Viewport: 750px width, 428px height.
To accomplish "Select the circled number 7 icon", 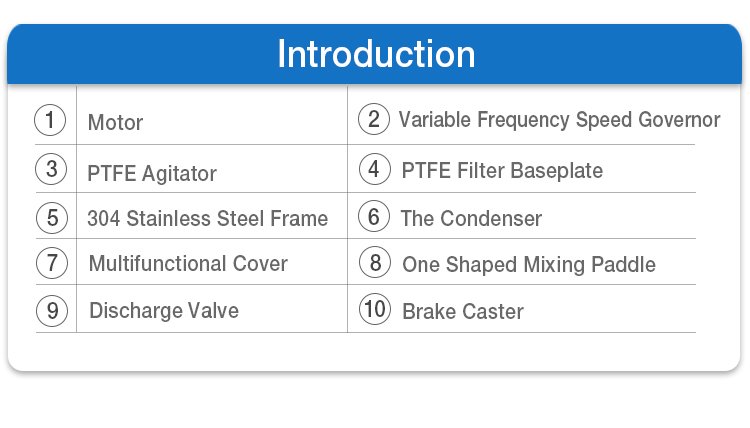I will coord(52,263).
